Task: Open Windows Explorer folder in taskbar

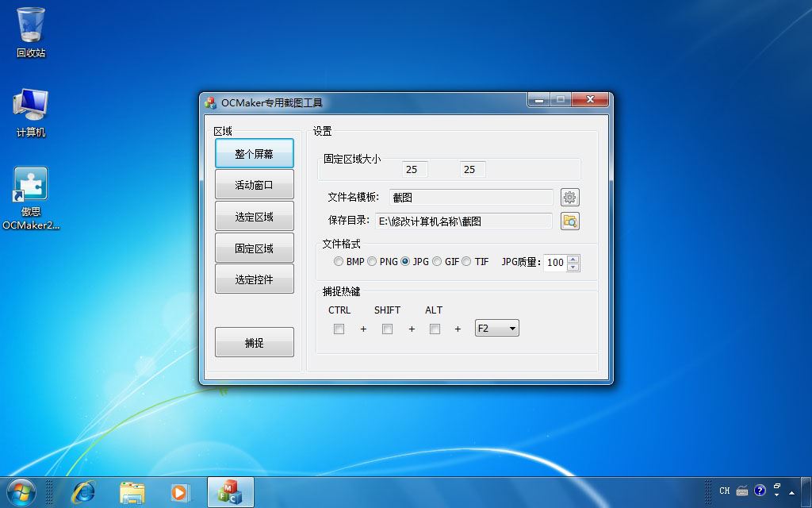Action: point(132,492)
